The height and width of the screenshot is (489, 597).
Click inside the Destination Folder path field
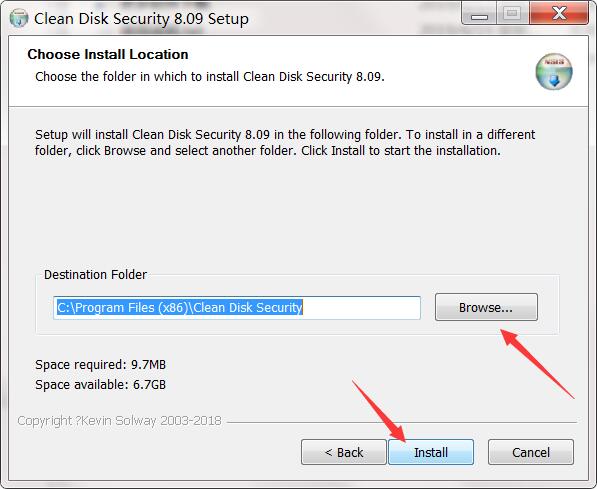(237, 308)
